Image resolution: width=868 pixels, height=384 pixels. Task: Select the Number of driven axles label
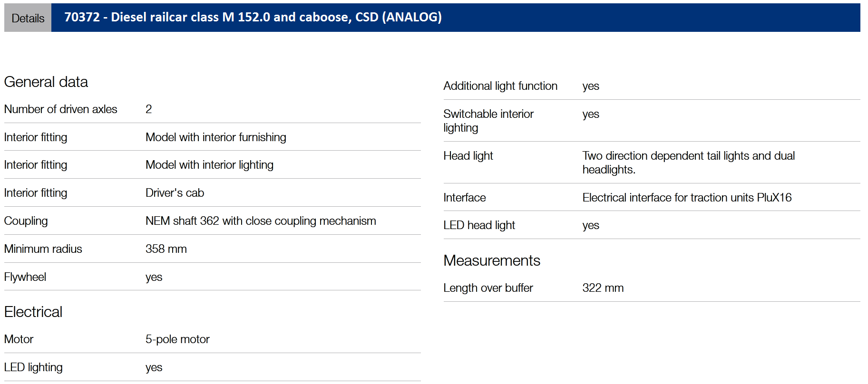click(60, 109)
